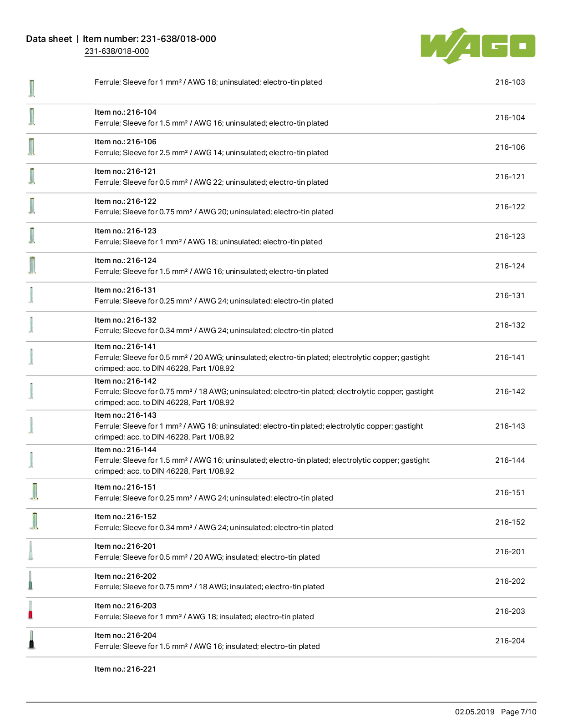The height and width of the screenshot is (728, 563).
Task: Click the 216-106 ferrule product image
Action: tap(31, 147)
